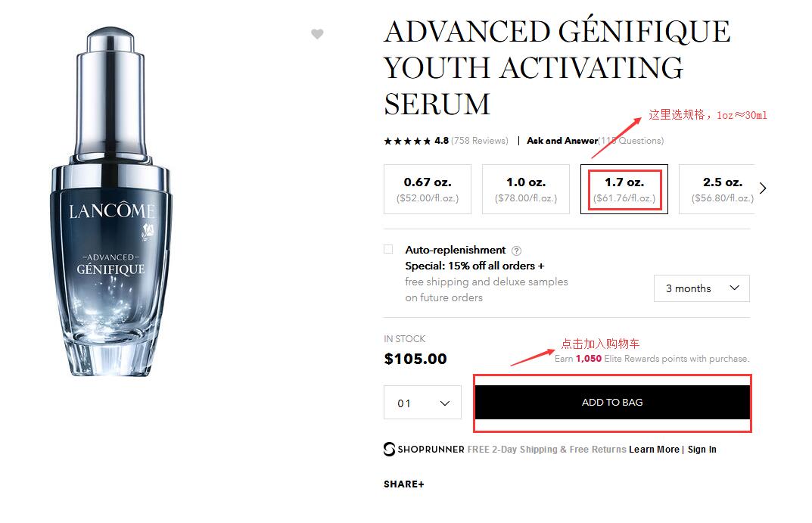
Task: Open the Ask and Answer link
Action: pyautogui.click(x=562, y=141)
